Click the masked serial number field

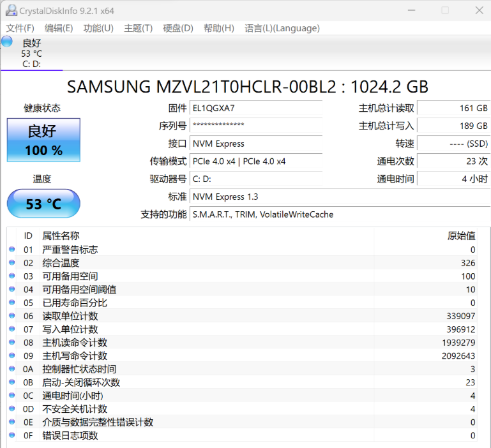256,126
